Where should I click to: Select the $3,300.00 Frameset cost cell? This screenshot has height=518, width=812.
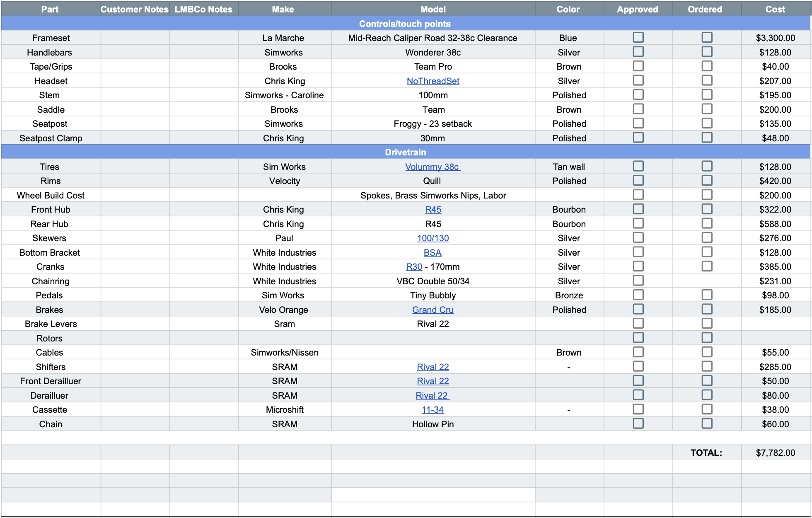click(x=776, y=38)
